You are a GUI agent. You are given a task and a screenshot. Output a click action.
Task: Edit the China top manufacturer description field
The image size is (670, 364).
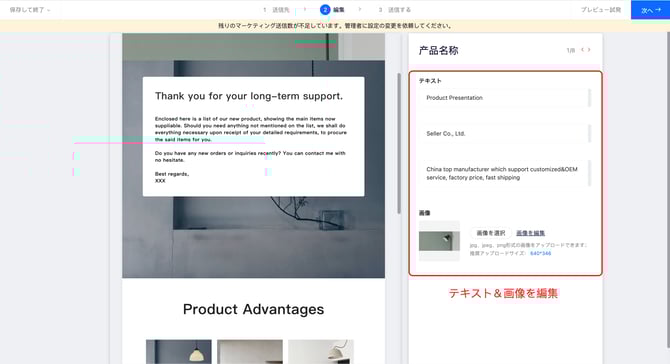coord(505,173)
